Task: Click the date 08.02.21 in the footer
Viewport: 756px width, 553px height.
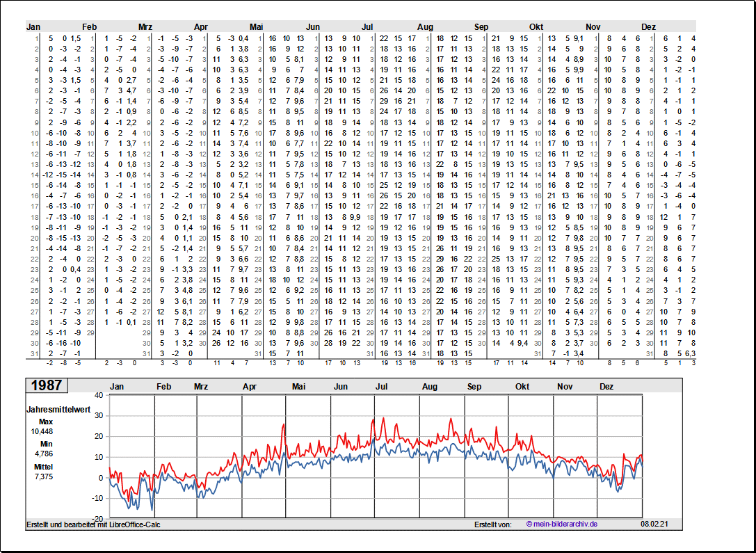Action: tap(654, 524)
